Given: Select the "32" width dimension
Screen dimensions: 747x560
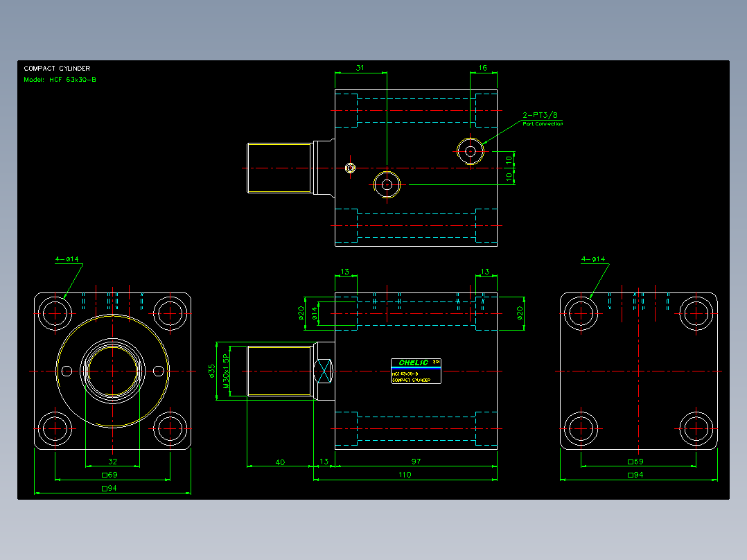Looking at the screenshot, I should point(112,462).
